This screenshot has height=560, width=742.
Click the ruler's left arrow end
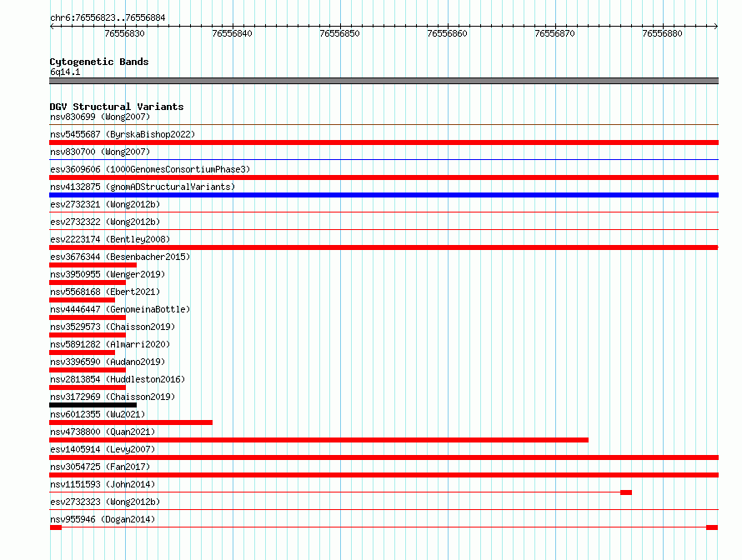(52, 26)
